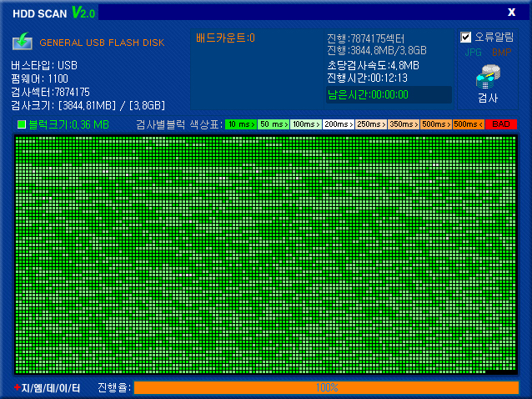The image size is (532, 399).
Task: Click the 진행:3844.8MB/3.8GB text
Action: [x=377, y=51]
